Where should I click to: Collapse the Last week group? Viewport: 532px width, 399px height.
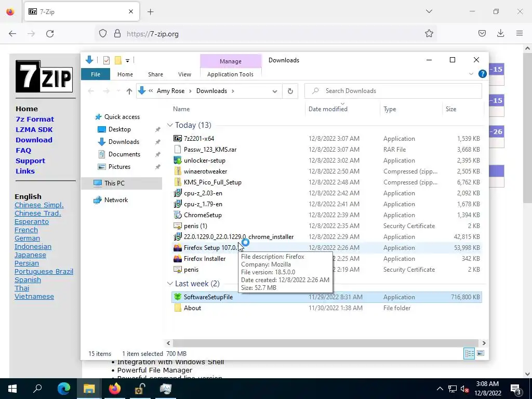(x=170, y=284)
